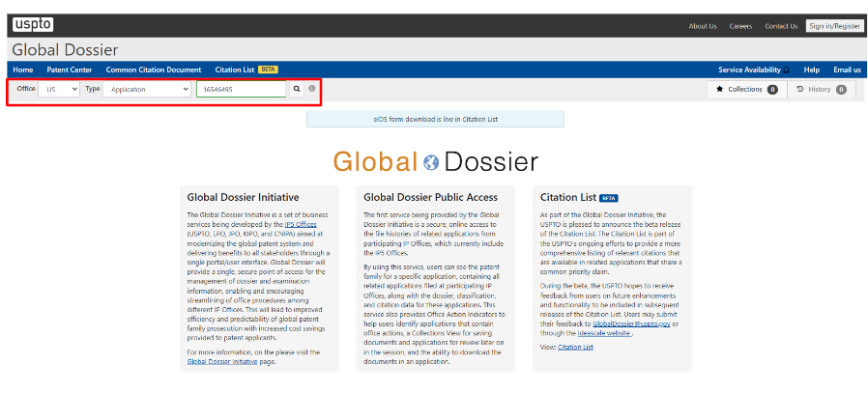Click the Global Dossier globe logo

[435, 162]
